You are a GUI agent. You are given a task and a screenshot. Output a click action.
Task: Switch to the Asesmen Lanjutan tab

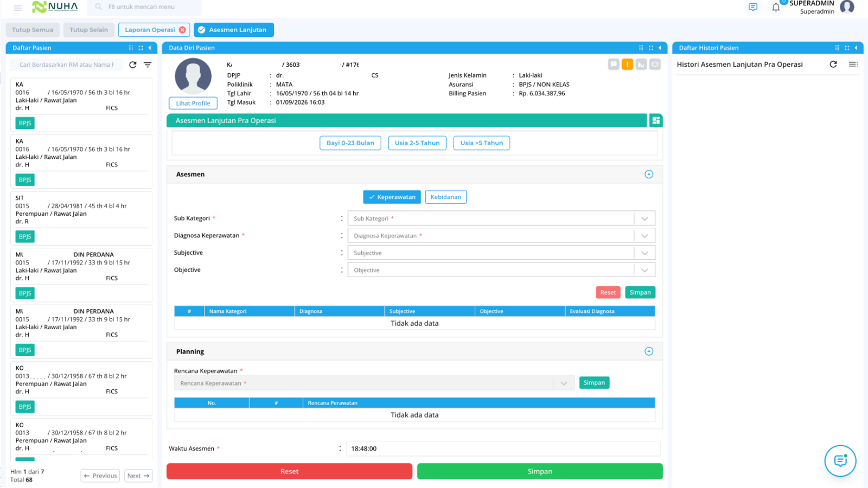coord(234,30)
